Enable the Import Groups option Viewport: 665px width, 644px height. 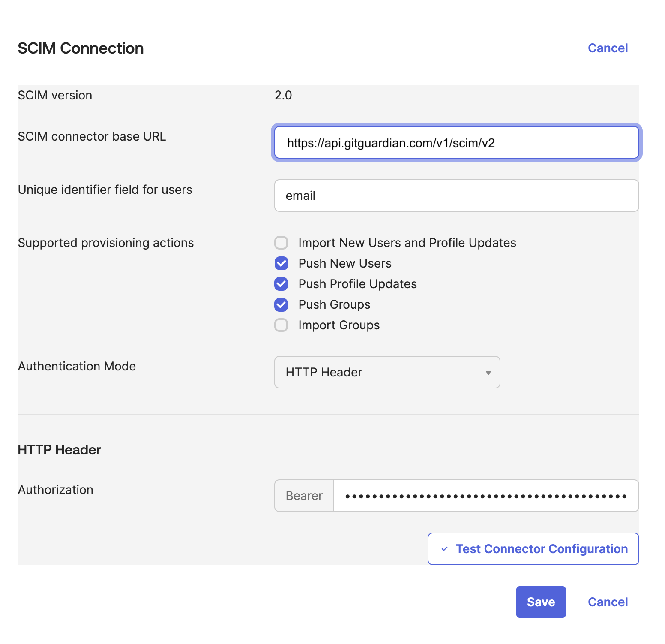(x=281, y=325)
